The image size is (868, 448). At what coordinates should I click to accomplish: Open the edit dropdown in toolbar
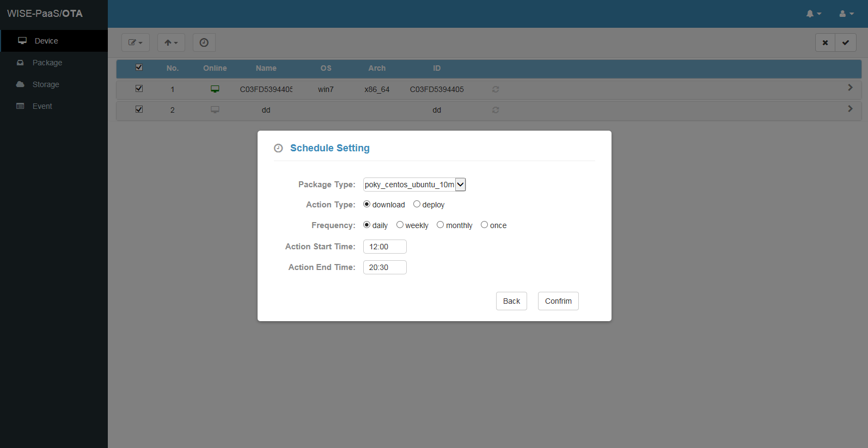[135, 42]
